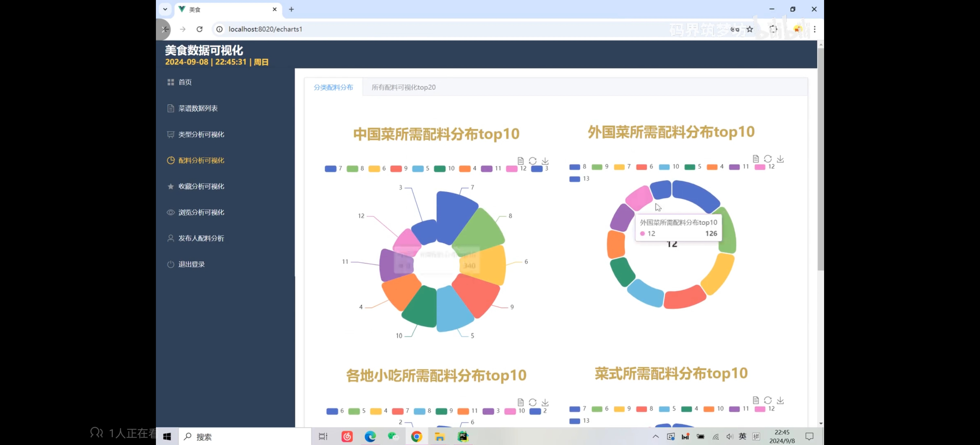Screen dimensions: 980x445
Task: Toggle legend item 6 in 各地小吃 chart
Action: click(335, 411)
